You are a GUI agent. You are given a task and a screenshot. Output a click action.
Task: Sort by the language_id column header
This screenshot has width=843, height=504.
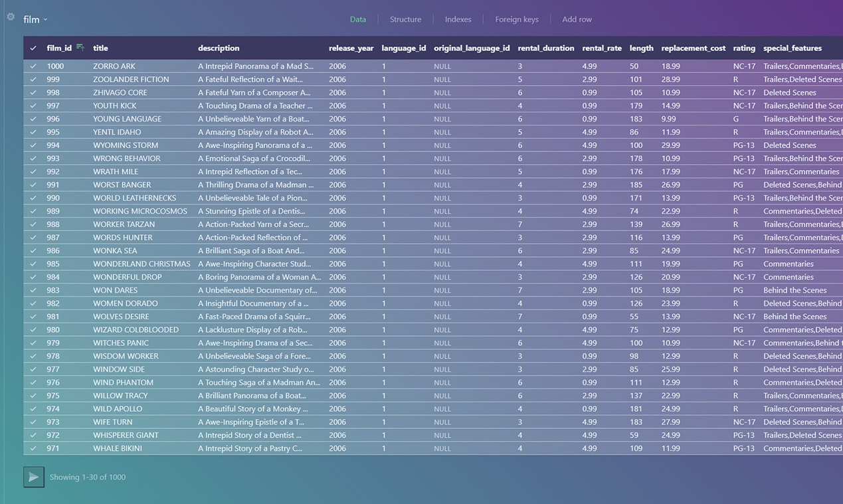coord(404,48)
